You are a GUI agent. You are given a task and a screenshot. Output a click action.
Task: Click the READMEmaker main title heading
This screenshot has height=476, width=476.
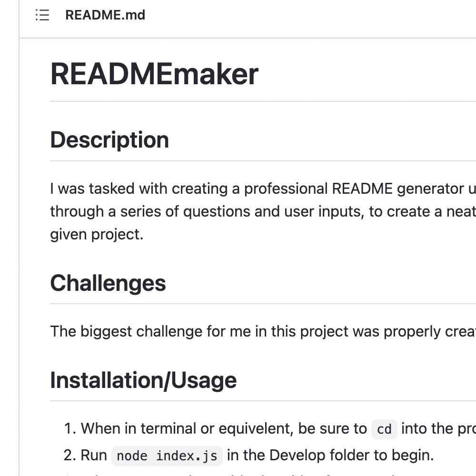tap(154, 74)
